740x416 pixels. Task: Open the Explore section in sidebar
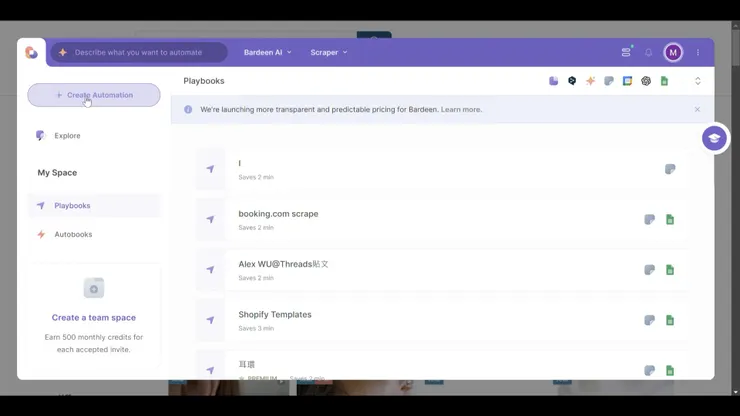click(x=67, y=136)
